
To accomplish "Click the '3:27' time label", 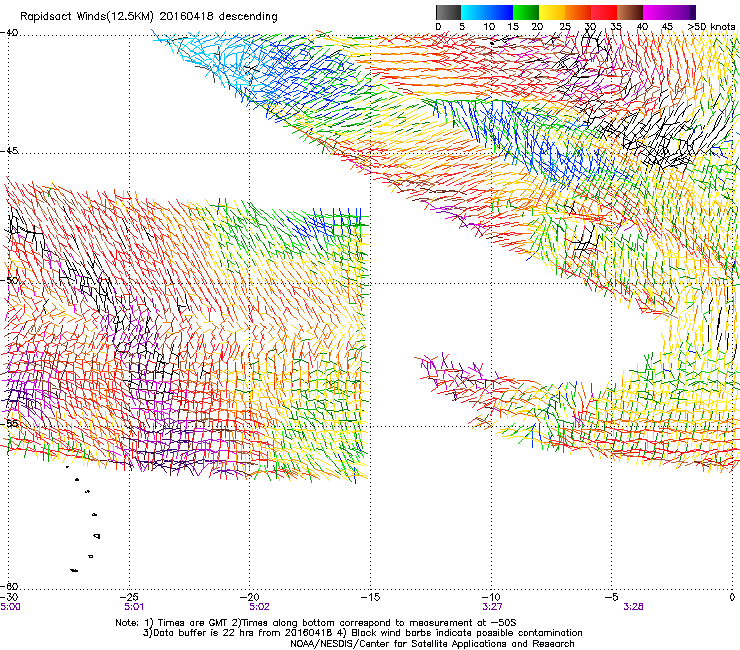I will pos(492,607).
